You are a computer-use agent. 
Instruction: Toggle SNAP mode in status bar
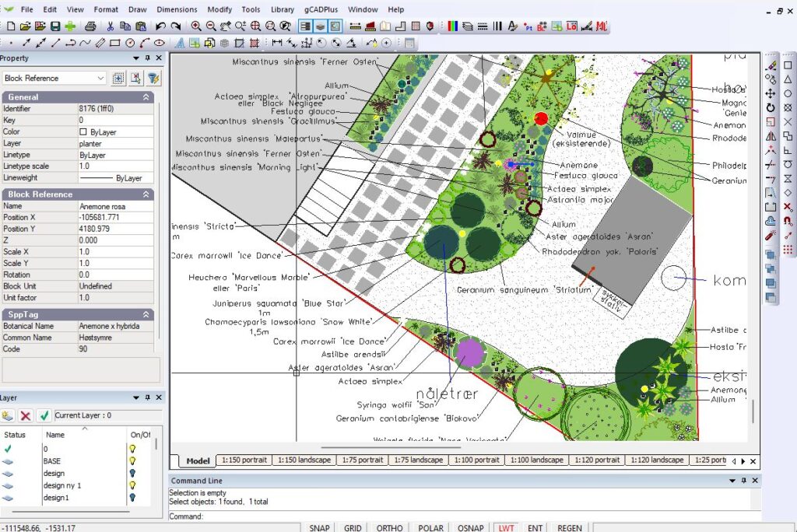[x=319, y=528]
